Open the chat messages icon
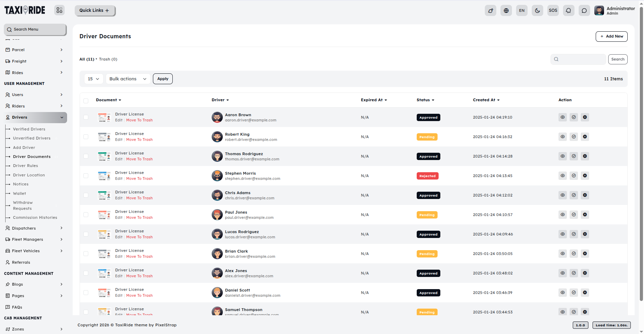The width and height of the screenshot is (644, 334). [584, 10]
